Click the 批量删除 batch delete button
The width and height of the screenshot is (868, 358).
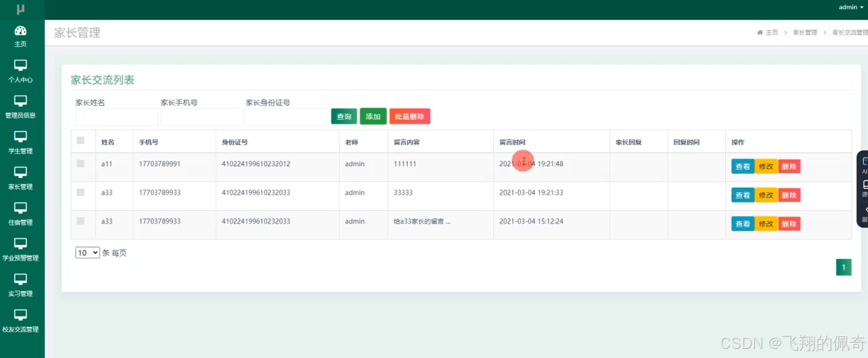[x=410, y=116]
